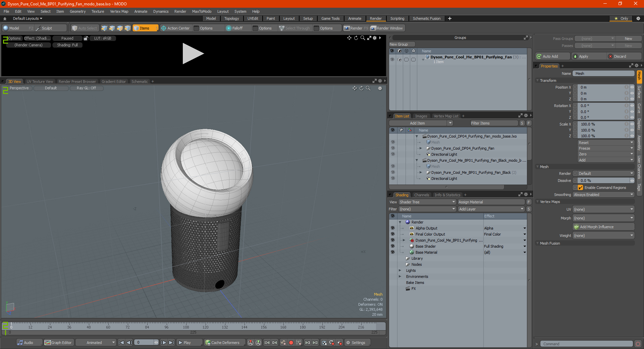Click the 3D viewport rotate icon
The width and height of the screenshot is (644, 349).
[361, 88]
